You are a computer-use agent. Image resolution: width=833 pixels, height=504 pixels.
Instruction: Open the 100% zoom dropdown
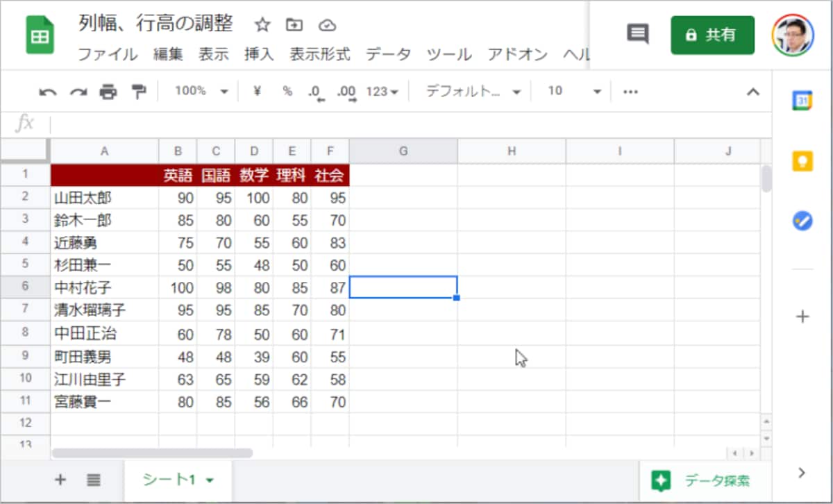201,91
